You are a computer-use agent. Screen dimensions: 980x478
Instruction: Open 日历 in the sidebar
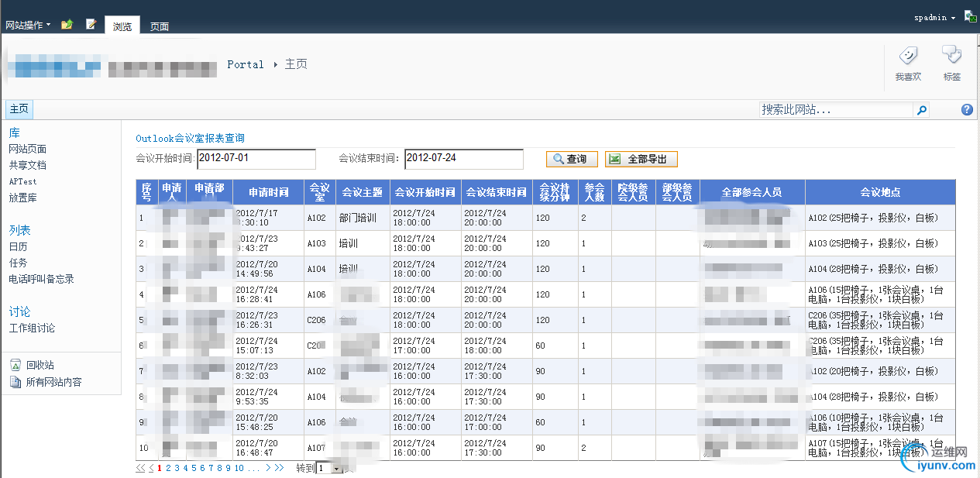tap(18, 246)
